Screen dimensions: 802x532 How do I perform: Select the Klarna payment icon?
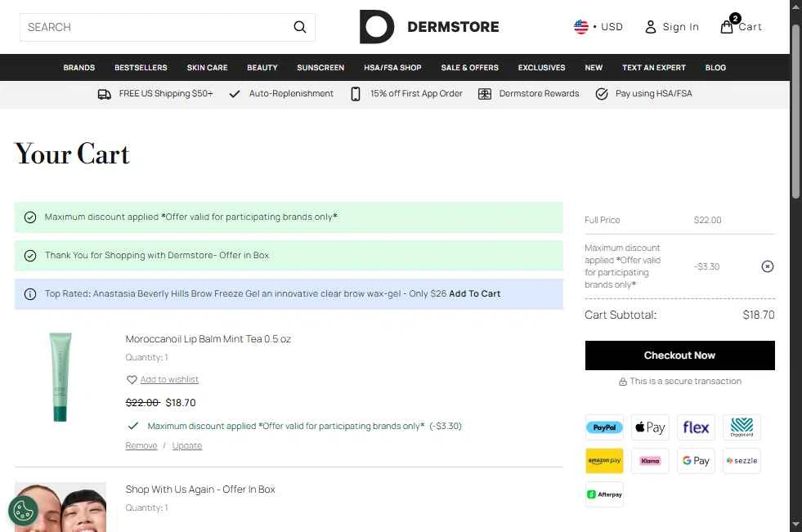(650, 461)
